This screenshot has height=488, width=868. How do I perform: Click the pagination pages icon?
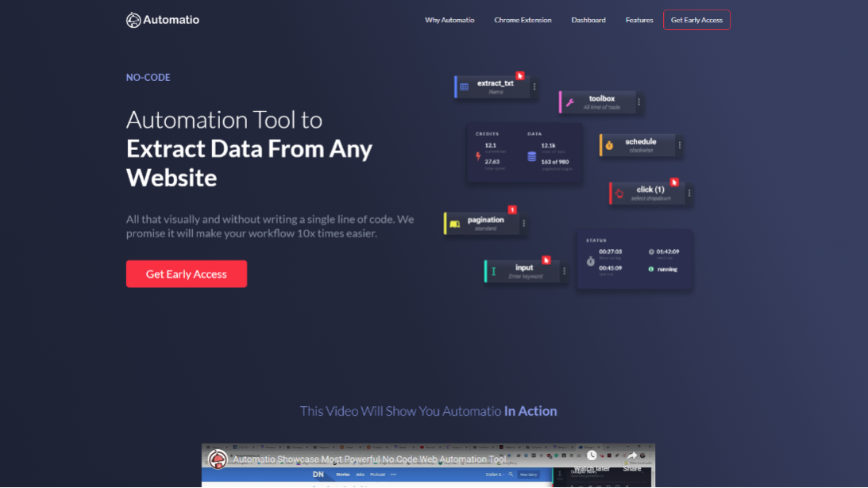click(454, 224)
